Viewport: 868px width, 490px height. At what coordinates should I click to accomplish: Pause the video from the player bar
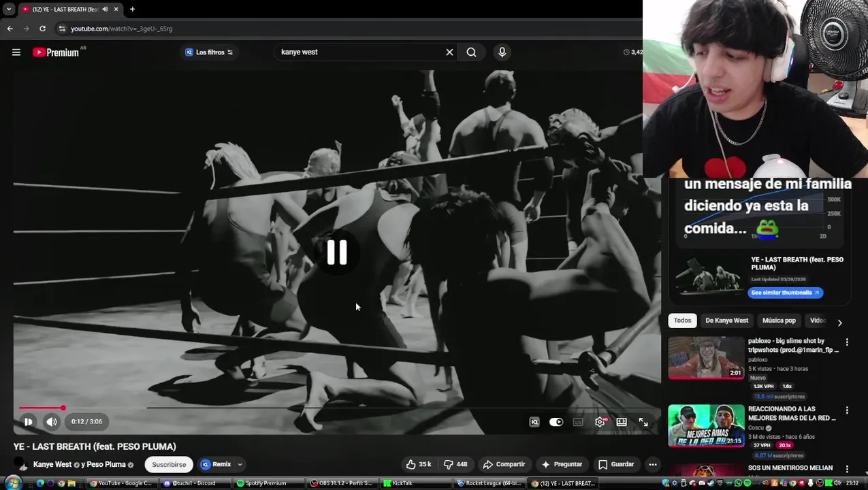[28, 422]
